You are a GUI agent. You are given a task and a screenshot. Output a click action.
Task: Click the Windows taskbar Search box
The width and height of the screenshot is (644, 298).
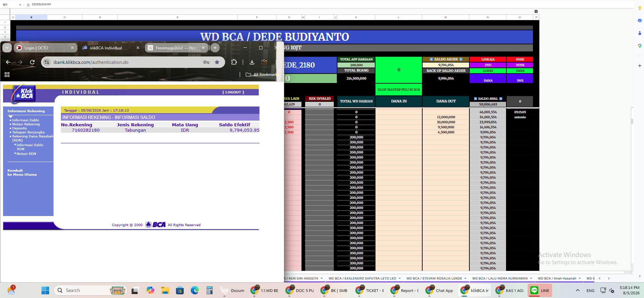click(x=90, y=290)
